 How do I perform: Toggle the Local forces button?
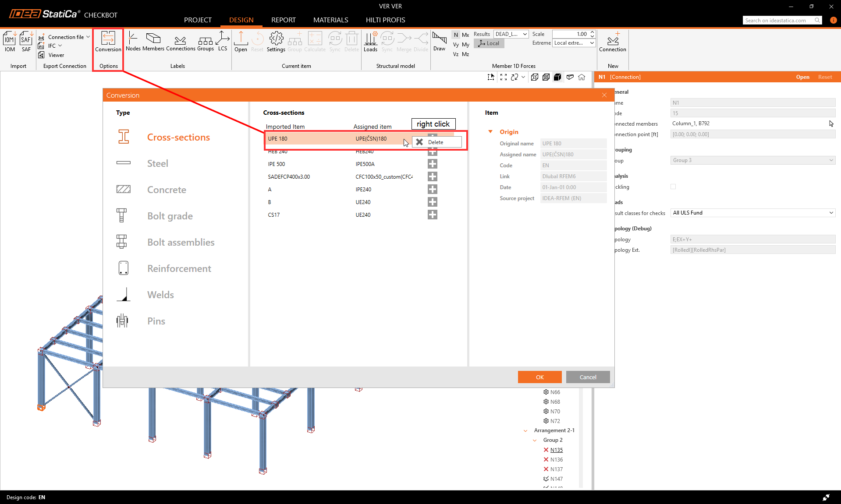coord(489,43)
